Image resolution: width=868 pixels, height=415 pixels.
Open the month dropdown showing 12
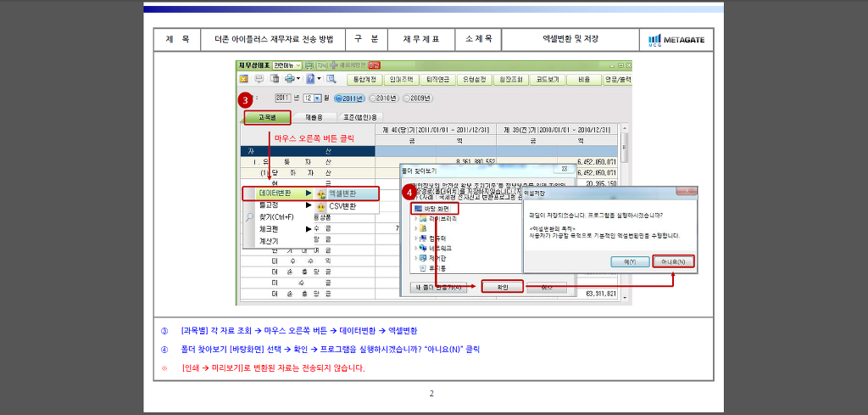coord(317,98)
